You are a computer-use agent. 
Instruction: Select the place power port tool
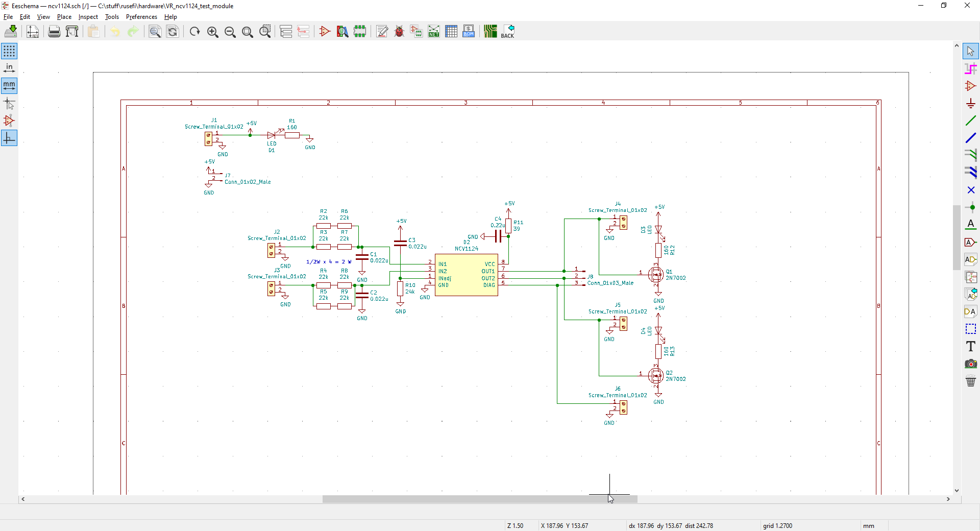tap(971, 103)
